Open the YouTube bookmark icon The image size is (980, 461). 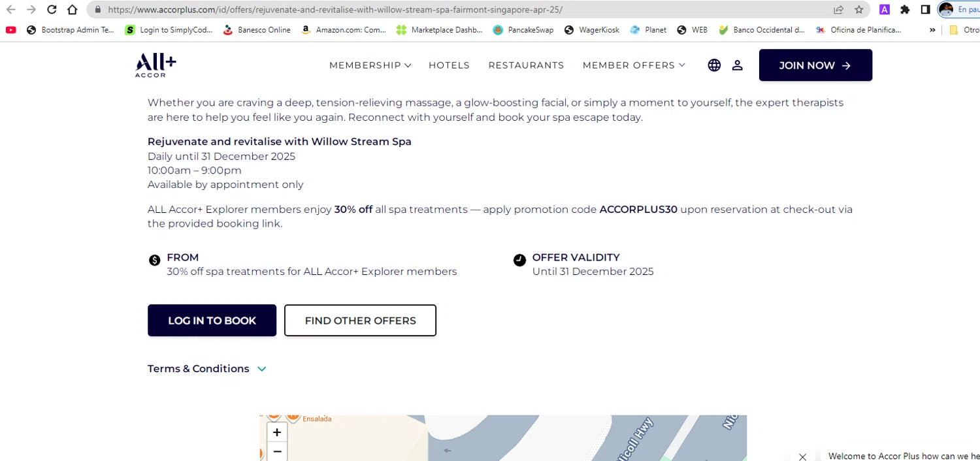(x=10, y=30)
